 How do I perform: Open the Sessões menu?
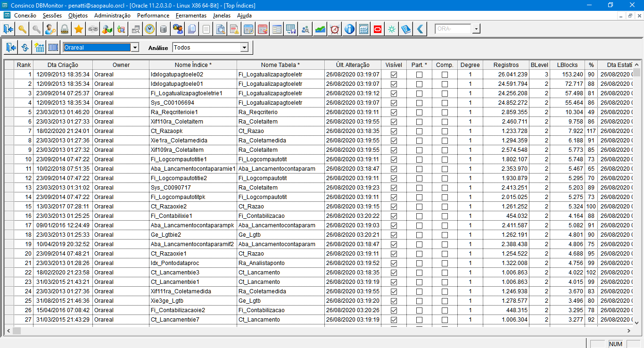pyautogui.click(x=52, y=16)
